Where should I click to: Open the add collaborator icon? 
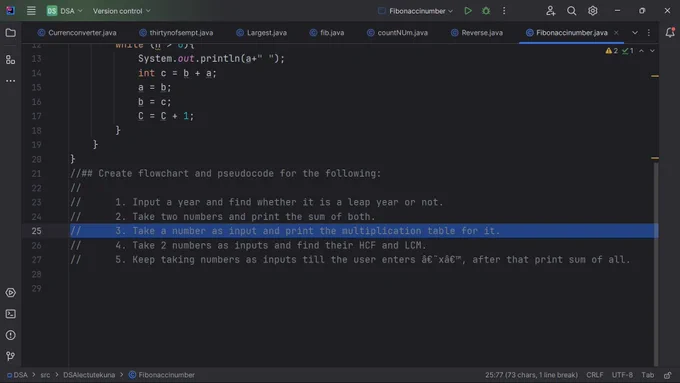point(550,11)
